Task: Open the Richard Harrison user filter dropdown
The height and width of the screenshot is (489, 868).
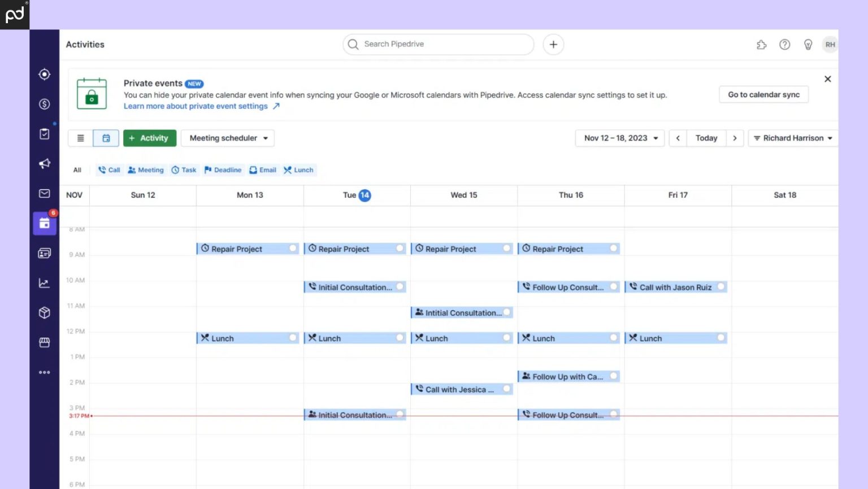Action: coord(792,138)
